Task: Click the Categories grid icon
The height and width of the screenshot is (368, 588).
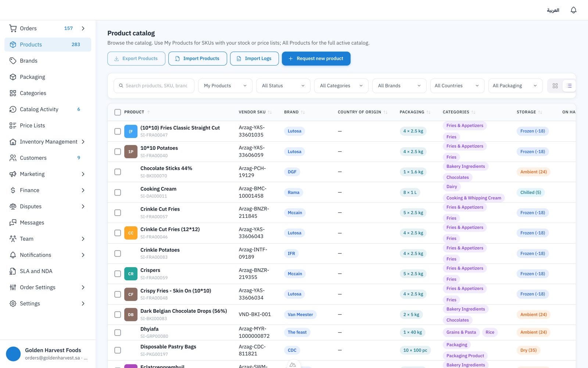Action: pyautogui.click(x=13, y=93)
